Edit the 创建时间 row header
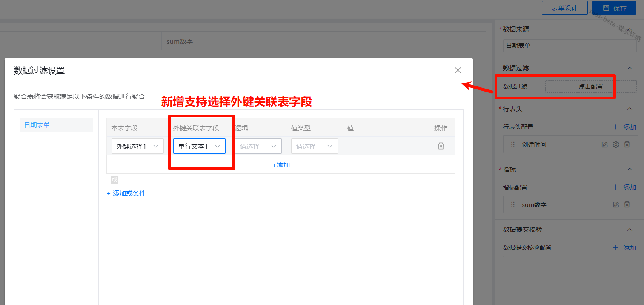The height and width of the screenshot is (305, 644). point(604,145)
